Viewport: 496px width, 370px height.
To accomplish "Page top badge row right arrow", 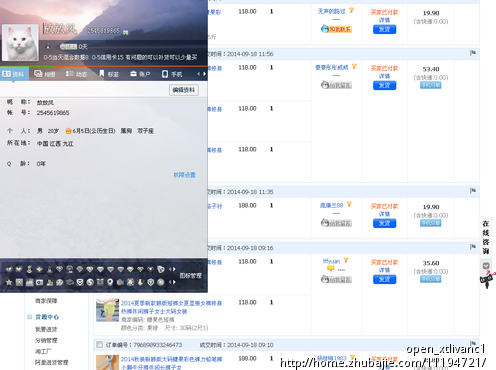I will 174,269.
